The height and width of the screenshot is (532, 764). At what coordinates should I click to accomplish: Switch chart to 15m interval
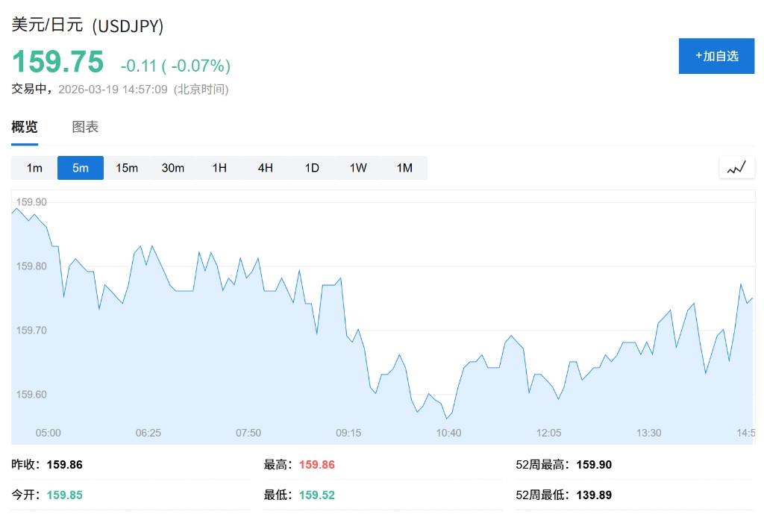pos(127,168)
